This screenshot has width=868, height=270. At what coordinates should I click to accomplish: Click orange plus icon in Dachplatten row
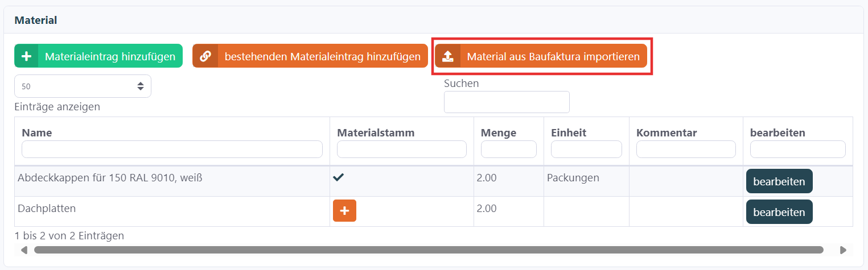[344, 211]
